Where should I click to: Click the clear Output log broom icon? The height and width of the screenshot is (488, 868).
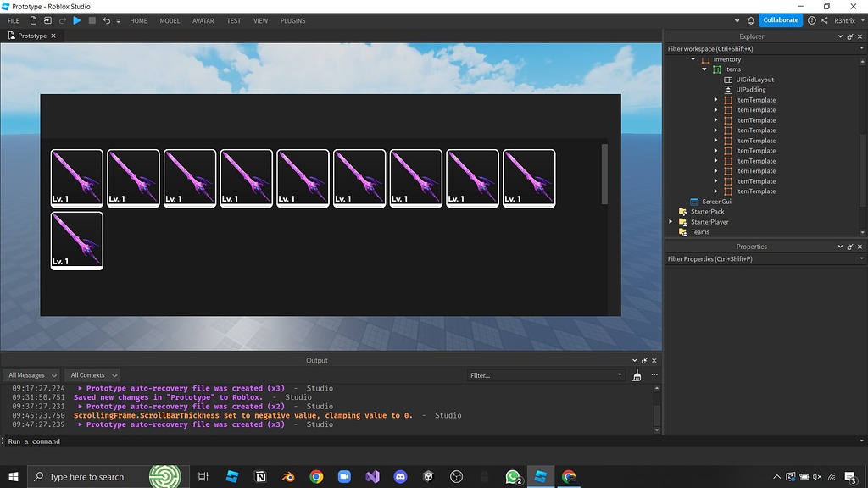[637, 376]
